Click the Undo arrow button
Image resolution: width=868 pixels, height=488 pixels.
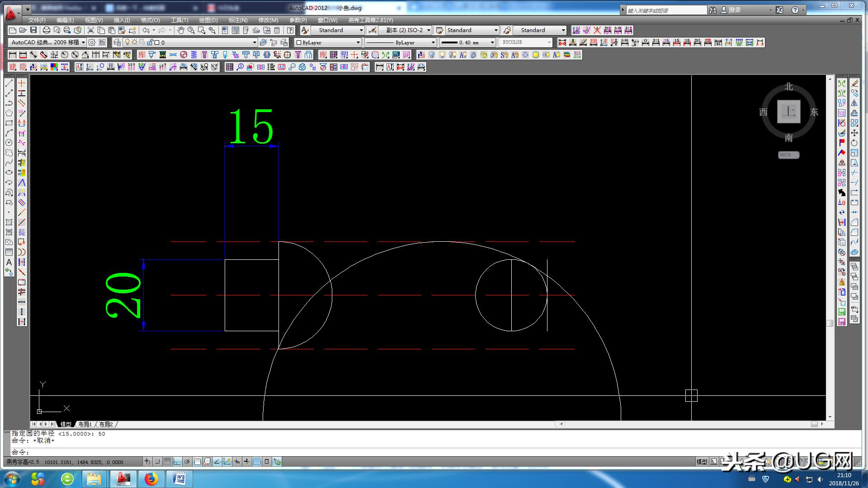[146, 30]
